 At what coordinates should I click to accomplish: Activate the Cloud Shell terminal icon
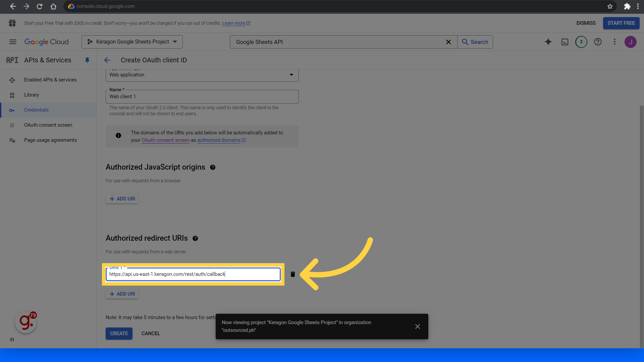click(565, 42)
